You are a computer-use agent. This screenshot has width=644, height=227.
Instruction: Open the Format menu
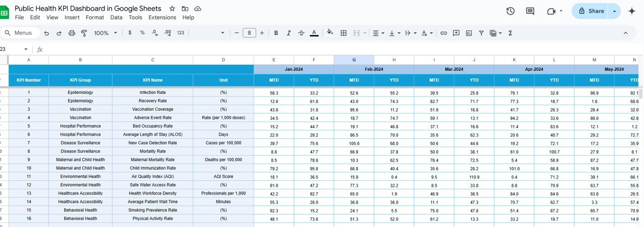(x=95, y=17)
